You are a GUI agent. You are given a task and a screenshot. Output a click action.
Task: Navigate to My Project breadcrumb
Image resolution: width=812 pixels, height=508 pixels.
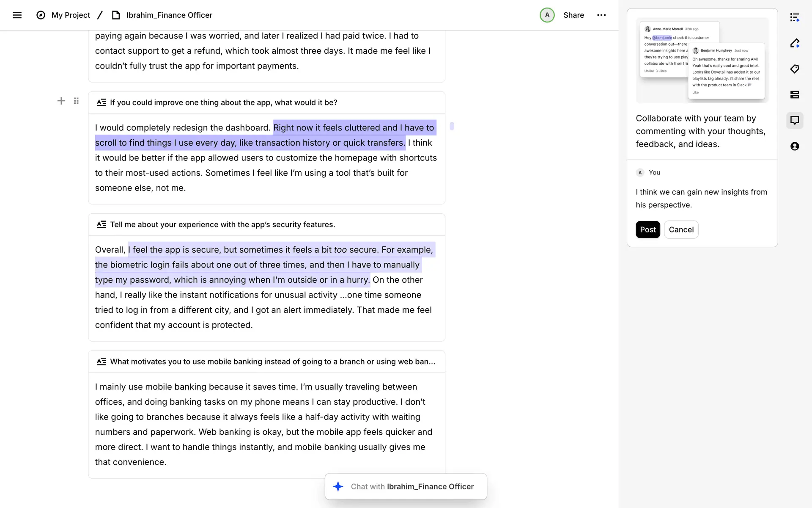(x=71, y=15)
